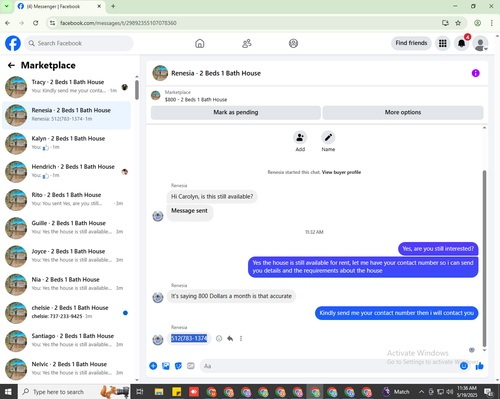Open chelsie - 2 Beds 1 Bath House chat

[x=67, y=313]
